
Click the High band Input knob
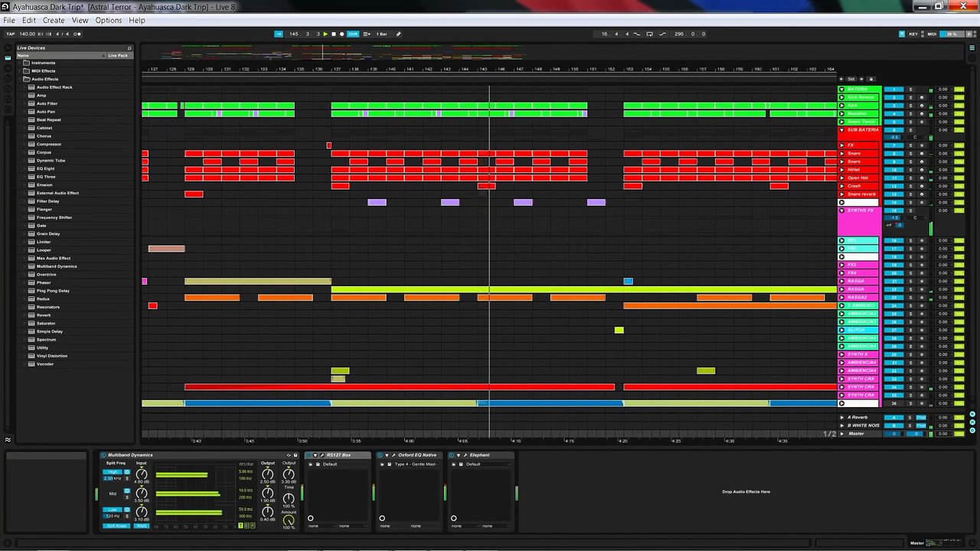pyautogui.click(x=142, y=474)
